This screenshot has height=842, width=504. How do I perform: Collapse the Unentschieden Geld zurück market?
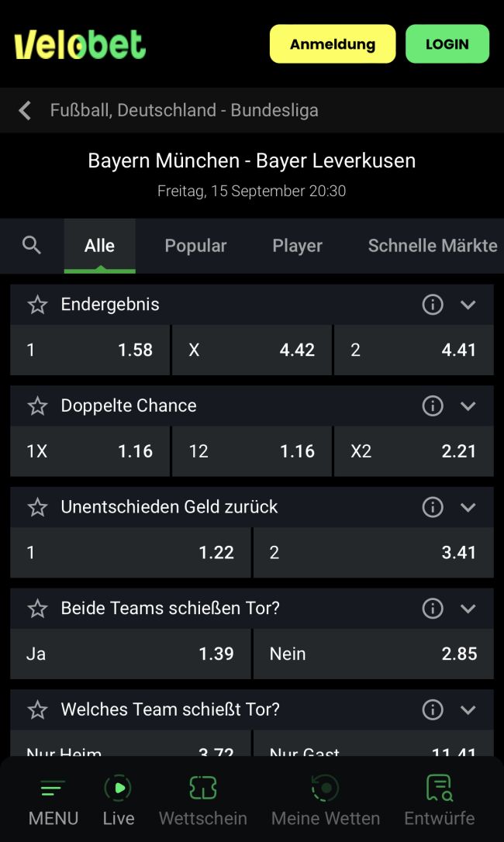coord(468,507)
